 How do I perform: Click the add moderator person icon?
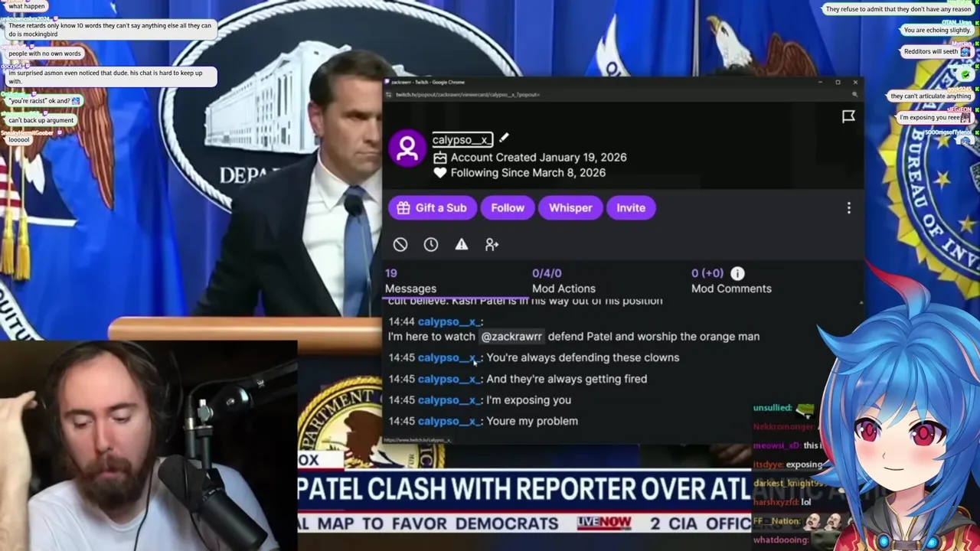(x=492, y=244)
